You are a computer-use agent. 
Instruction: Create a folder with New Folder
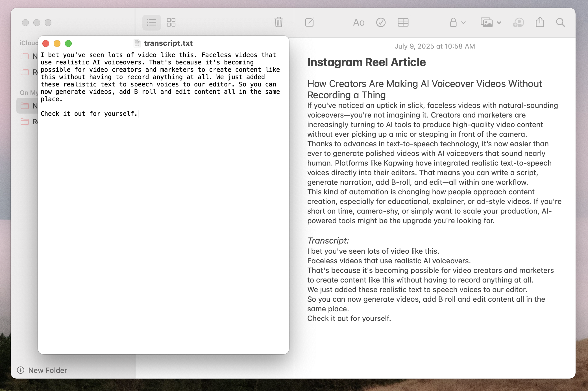point(42,370)
